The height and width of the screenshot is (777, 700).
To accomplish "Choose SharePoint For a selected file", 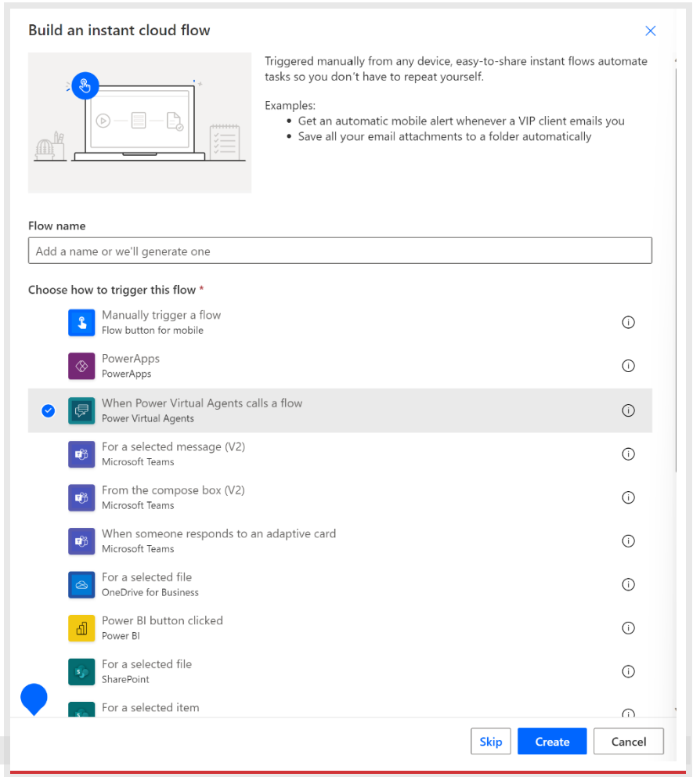I will (340, 672).
